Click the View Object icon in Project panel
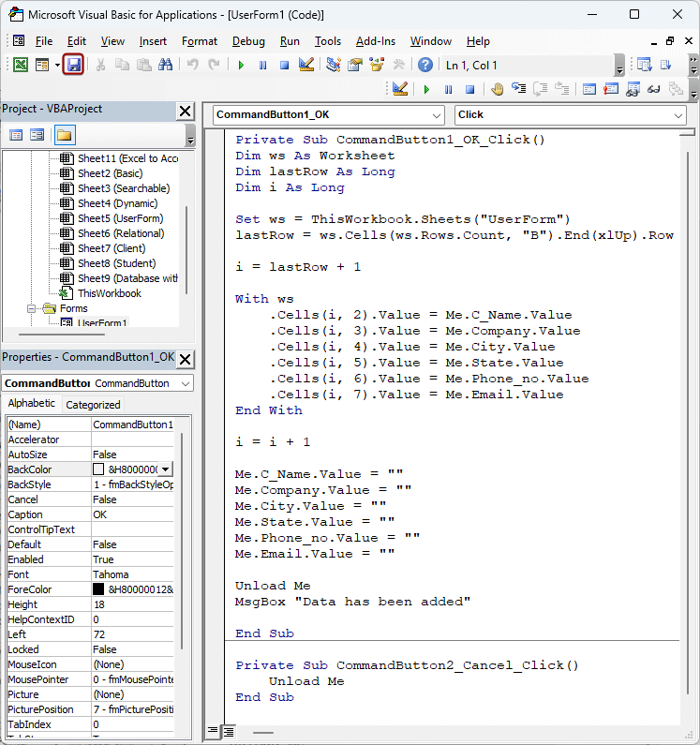 click(37, 135)
